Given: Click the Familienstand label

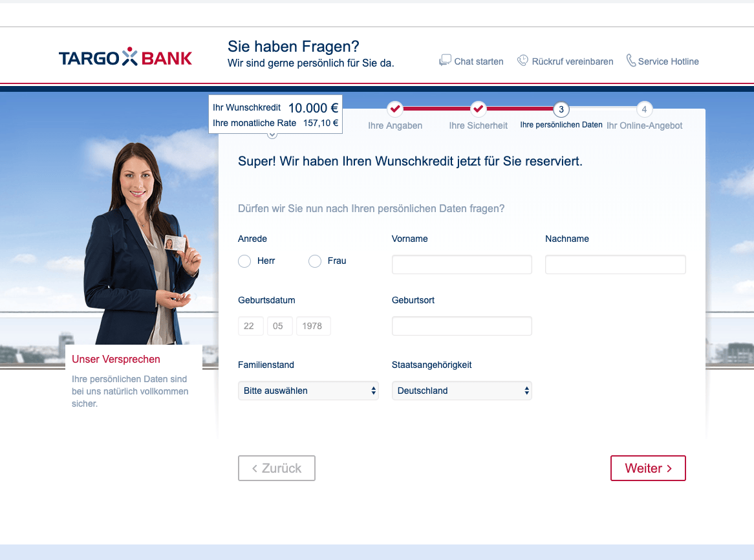Looking at the screenshot, I should coord(266,365).
